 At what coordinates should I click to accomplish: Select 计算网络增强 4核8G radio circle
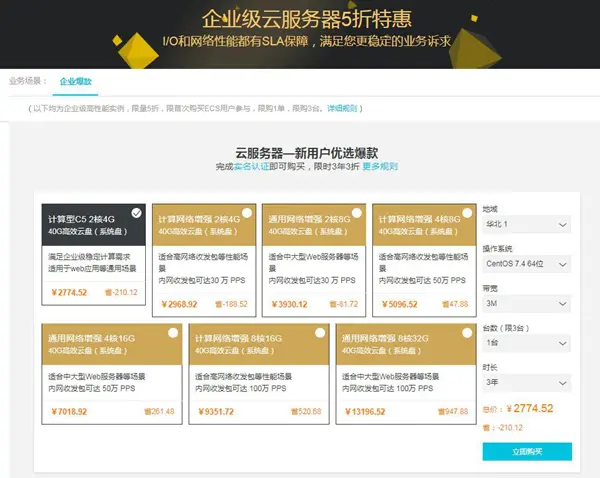[x=467, y=213]
